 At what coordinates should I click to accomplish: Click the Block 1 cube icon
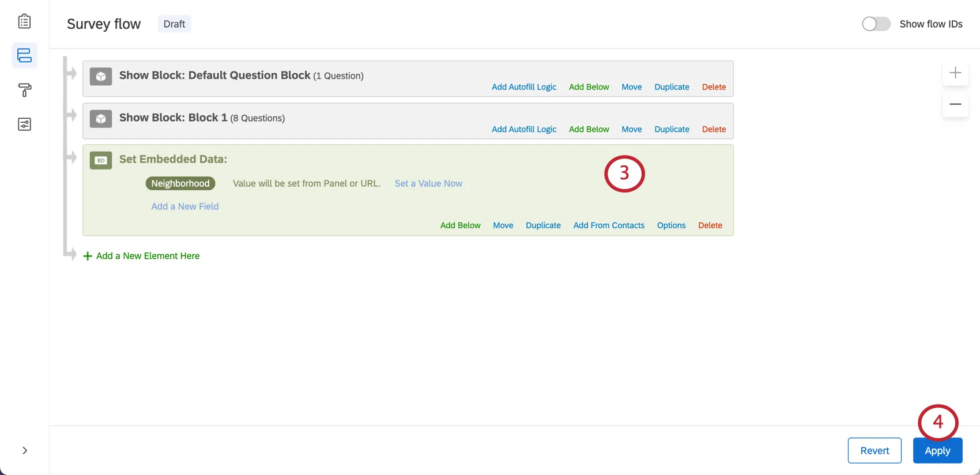[x=101, y=119]
